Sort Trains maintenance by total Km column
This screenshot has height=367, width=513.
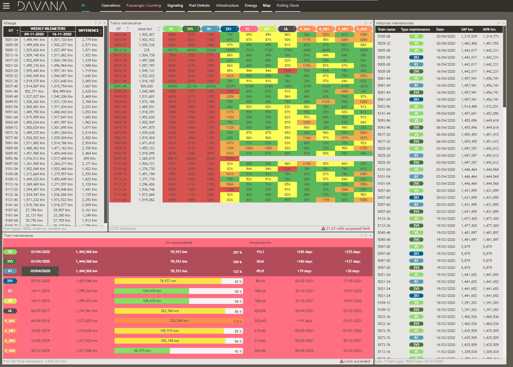point(146,29)
